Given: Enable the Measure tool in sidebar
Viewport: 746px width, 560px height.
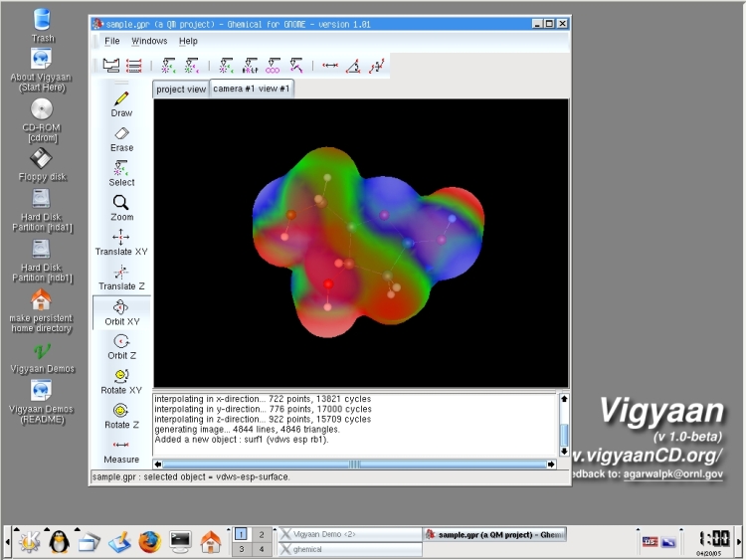Looking at the screenshot, I should pos(121,450).
